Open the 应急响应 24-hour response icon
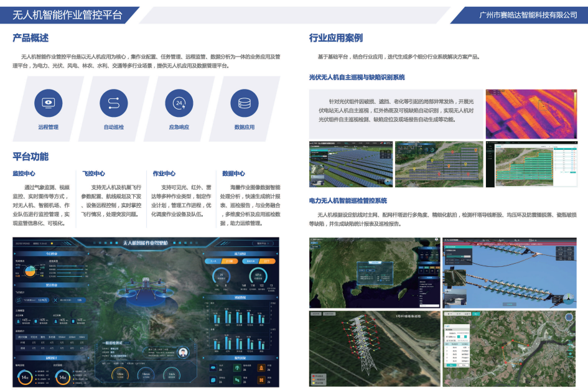The height and width of the screenshot is (390, 588). (x=179, y=103)
